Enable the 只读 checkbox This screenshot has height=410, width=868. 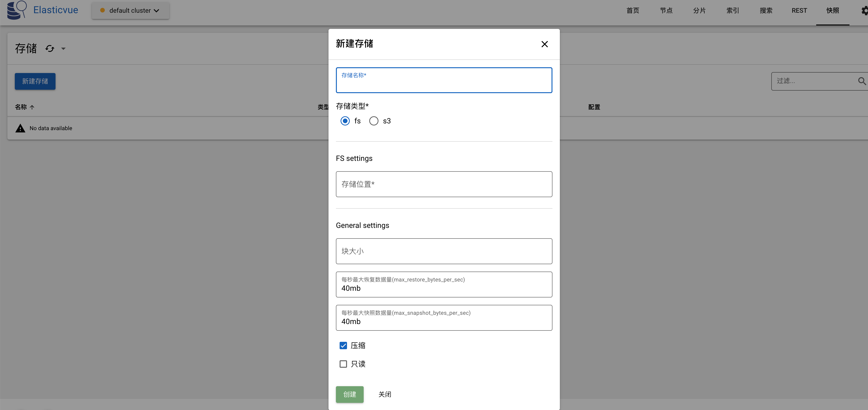(x=343, y=364)
